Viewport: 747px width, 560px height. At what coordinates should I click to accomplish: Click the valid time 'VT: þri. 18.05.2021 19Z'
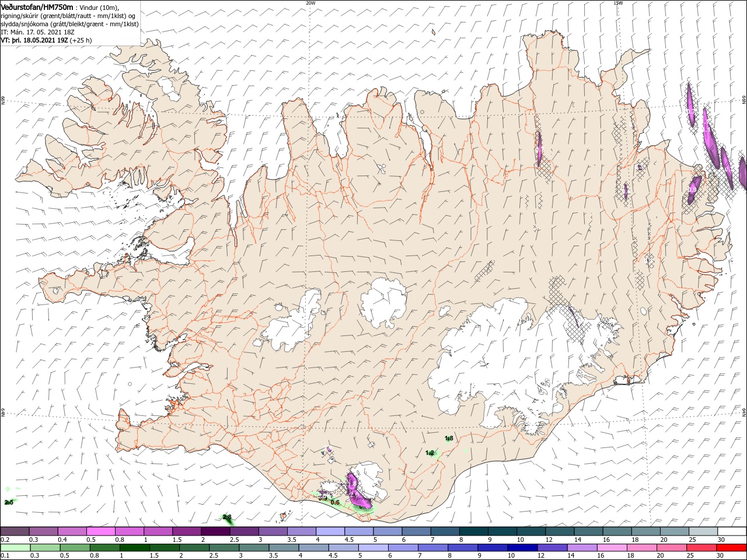click(x=34, y=40)
